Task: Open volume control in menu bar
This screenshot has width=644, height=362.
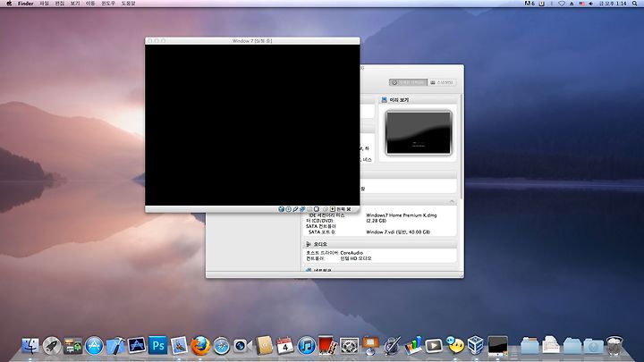Action: (x=590, y=4)
